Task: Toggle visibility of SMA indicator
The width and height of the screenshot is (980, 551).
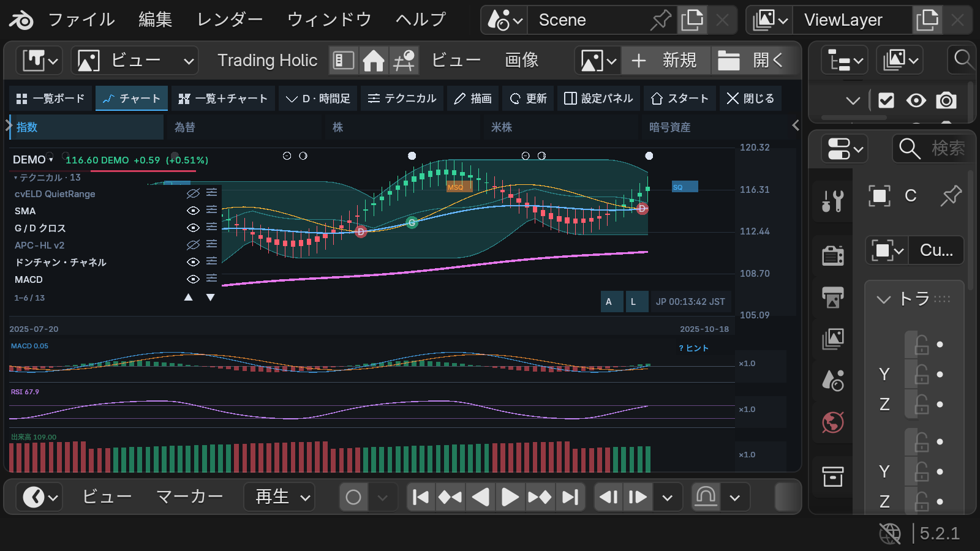Action: point(193,211)
